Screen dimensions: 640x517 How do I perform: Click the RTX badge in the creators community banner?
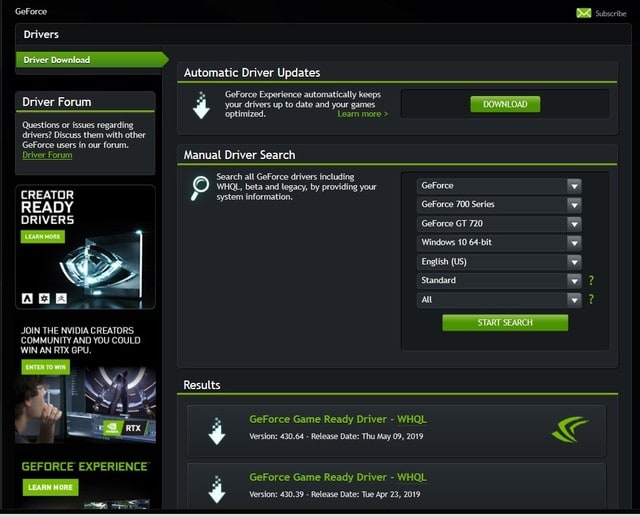[x=127, y=428]
